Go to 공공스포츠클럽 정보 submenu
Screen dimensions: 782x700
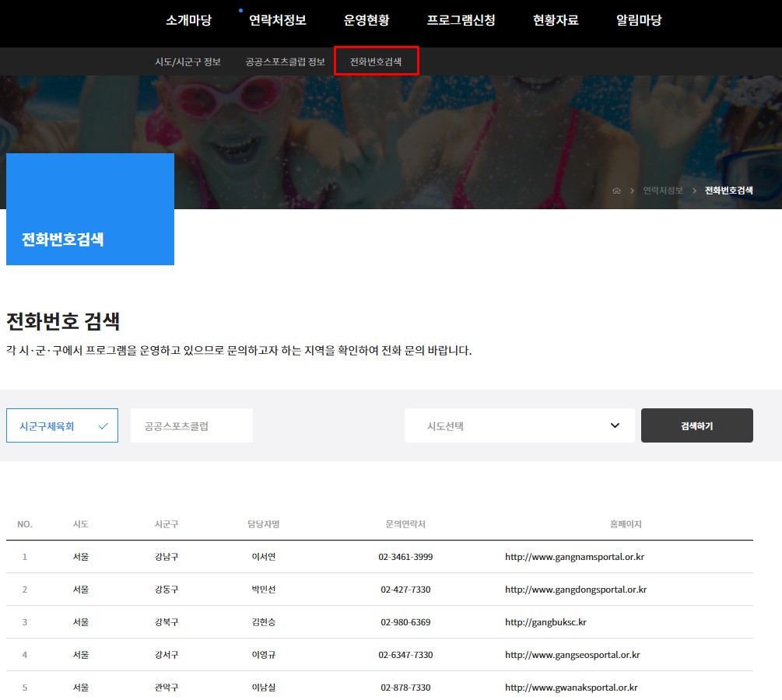(x=286, y=61)
